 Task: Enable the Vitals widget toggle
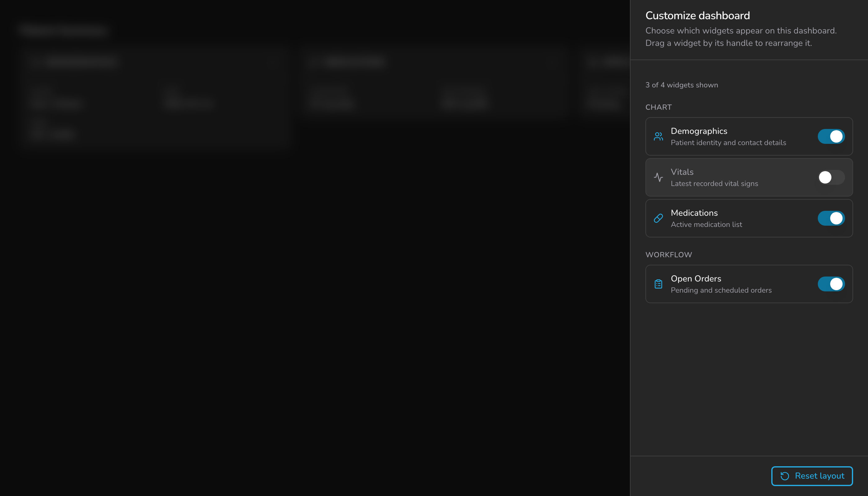coord(831,178)
